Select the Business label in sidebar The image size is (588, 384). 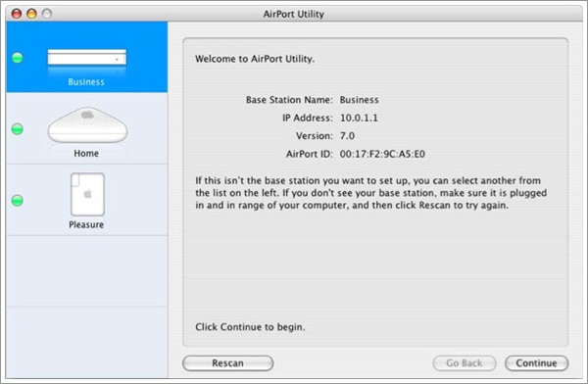(86, 82)
